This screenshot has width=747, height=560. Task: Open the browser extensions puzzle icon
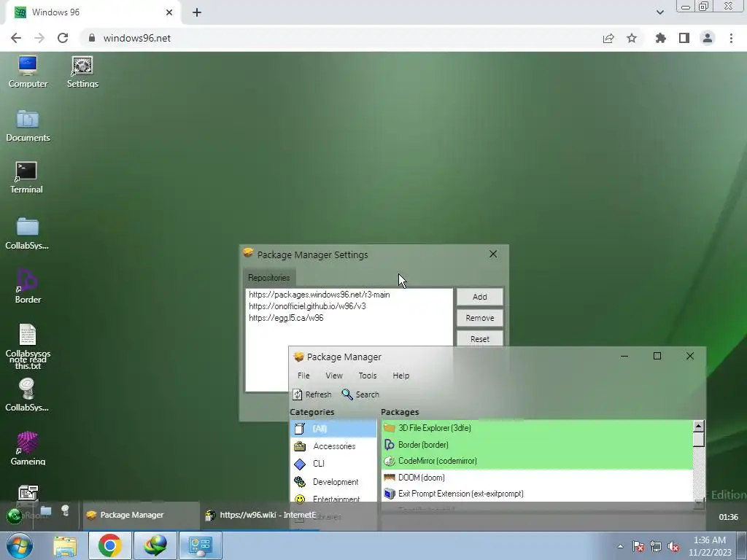pyautogui.click(x=660, y=38)
